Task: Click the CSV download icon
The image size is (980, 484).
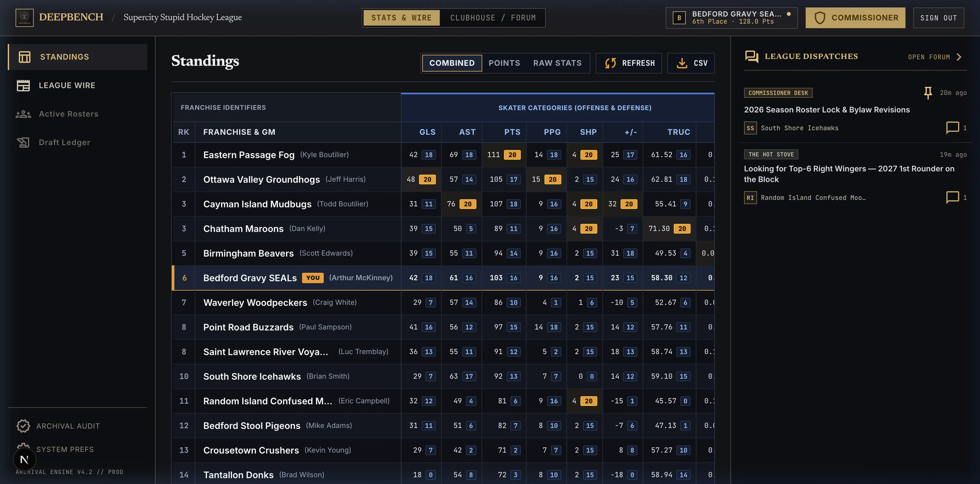Action: coord(682,63)
